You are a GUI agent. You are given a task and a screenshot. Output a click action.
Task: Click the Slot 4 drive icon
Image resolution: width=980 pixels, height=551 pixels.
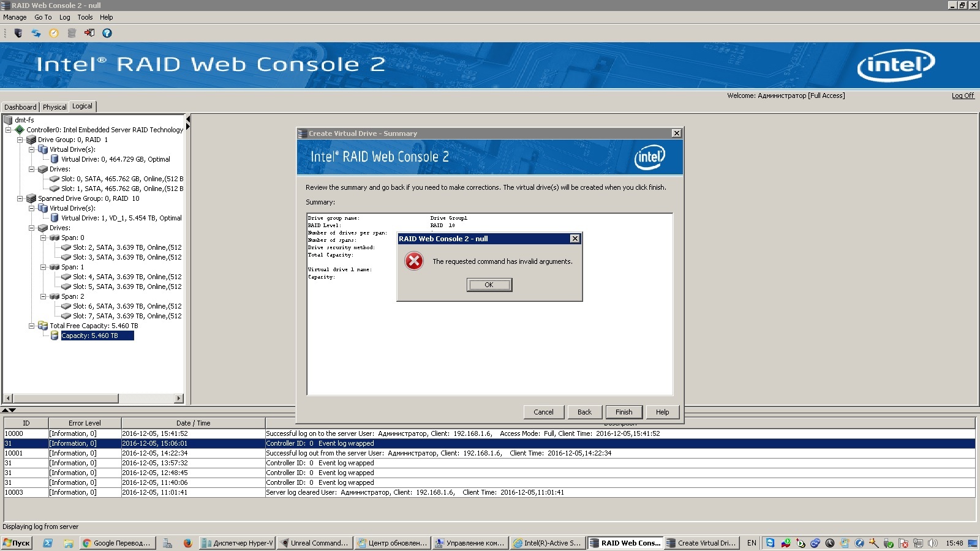(66, 277)
